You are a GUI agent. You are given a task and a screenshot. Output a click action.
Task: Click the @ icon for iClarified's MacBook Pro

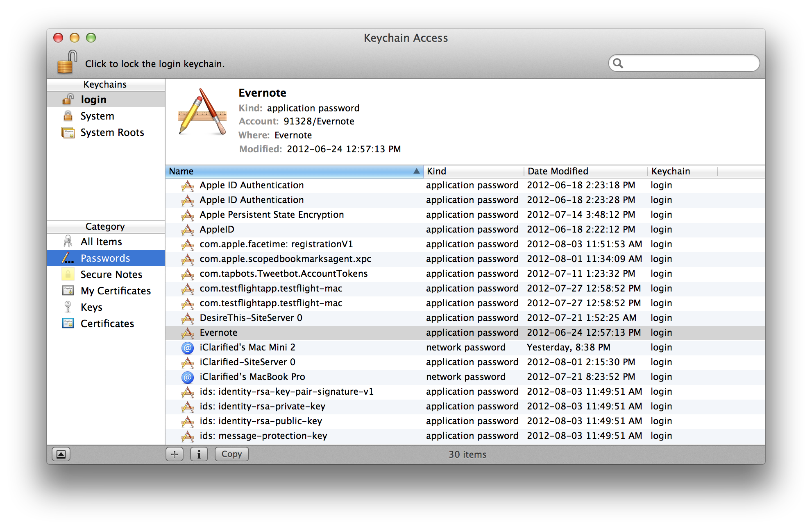pos(188,377)
